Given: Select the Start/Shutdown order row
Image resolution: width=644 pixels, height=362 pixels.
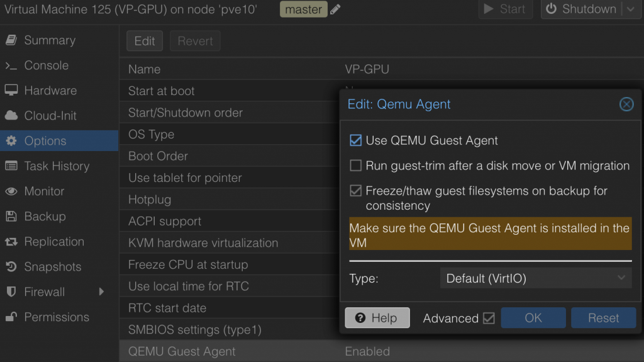Looking at the screenshot, I should pos(230,113).
